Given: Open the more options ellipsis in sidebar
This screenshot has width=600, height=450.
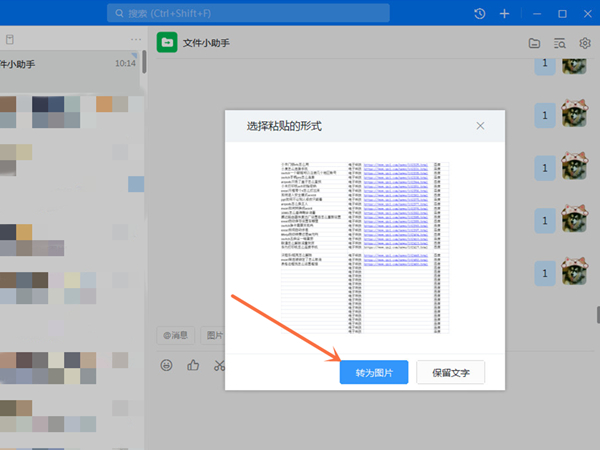Looking at the screenshot, I should pyautogui.click(x=136, y=39).
